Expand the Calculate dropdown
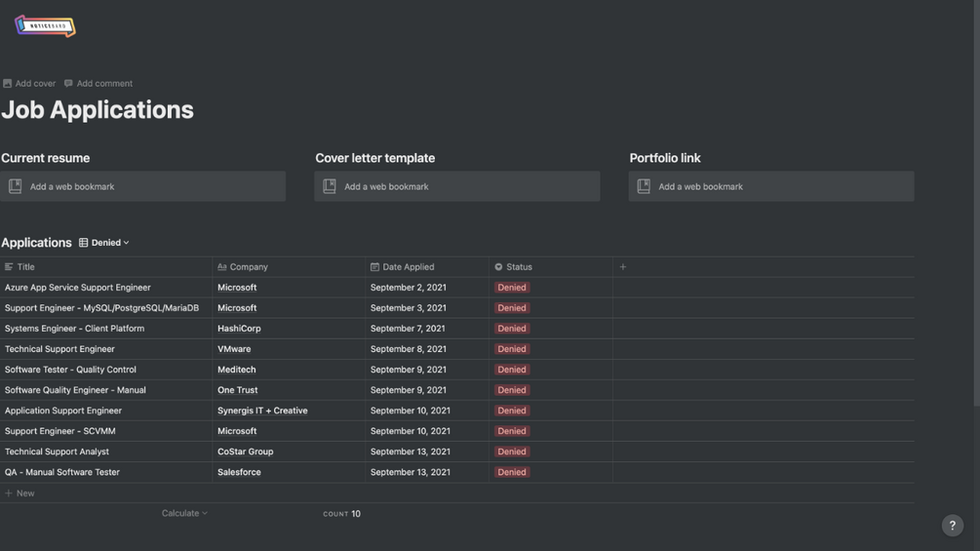The width and height of the screenshot is (980, 551). tap(184, 513)
